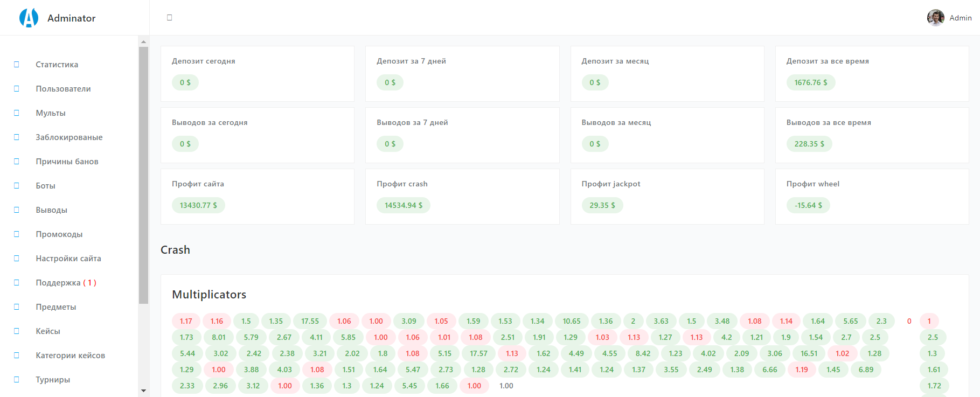Go to Пользователи section
Screen dimensions: 980x397
[x=63, y=89]
